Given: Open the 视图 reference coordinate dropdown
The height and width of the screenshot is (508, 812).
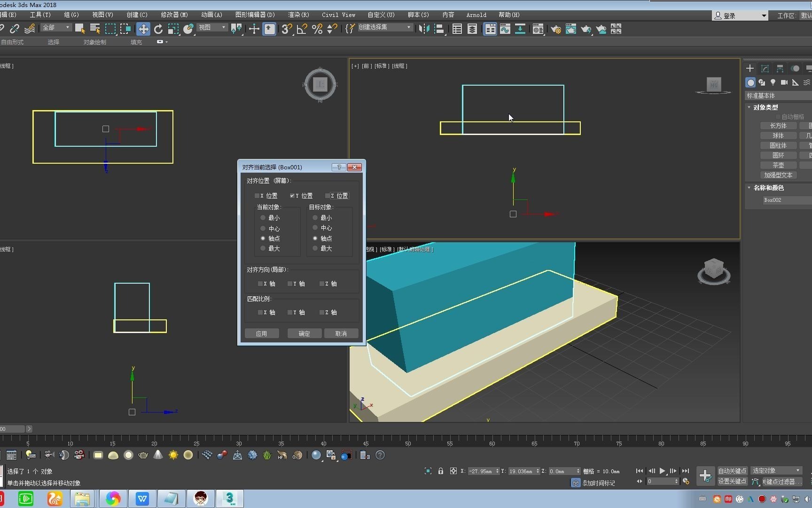Looking at the screenshot, I should [212, 28].
